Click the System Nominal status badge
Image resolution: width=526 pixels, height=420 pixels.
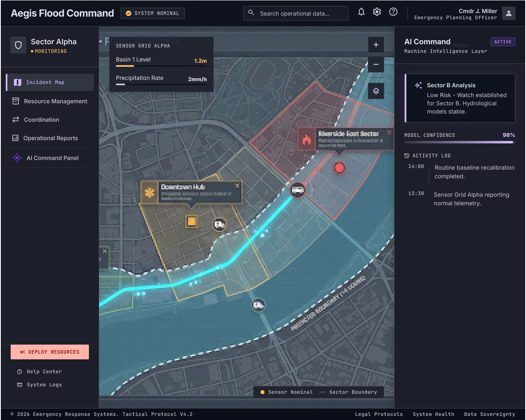coord(152,14)
